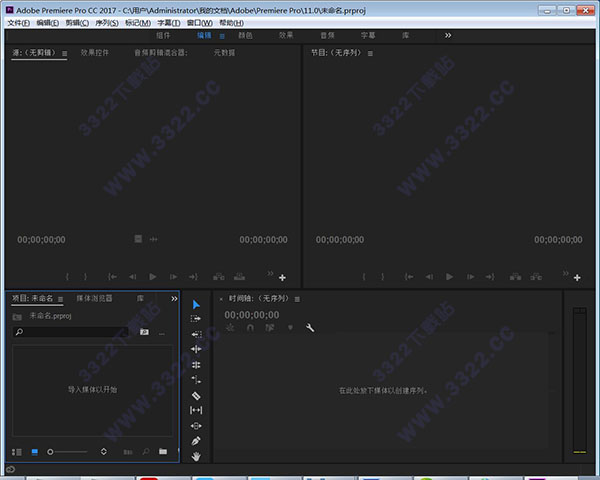
Task: Click timeline timecode 00;00;00;00
Action: click(252, 315)
